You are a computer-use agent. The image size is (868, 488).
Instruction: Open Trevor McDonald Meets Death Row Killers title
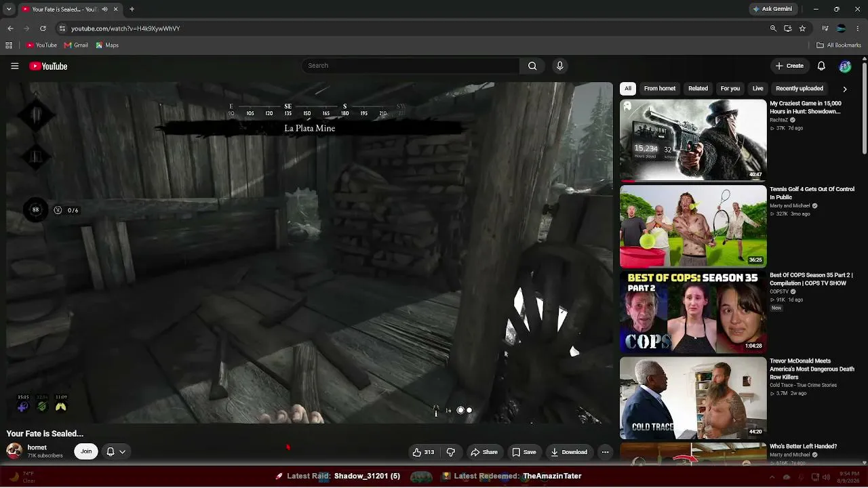[812, 369]
